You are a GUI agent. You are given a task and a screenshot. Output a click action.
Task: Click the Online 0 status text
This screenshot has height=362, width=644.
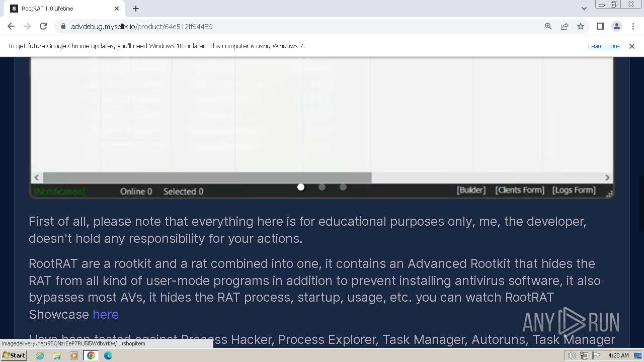[x=136, y=192]
